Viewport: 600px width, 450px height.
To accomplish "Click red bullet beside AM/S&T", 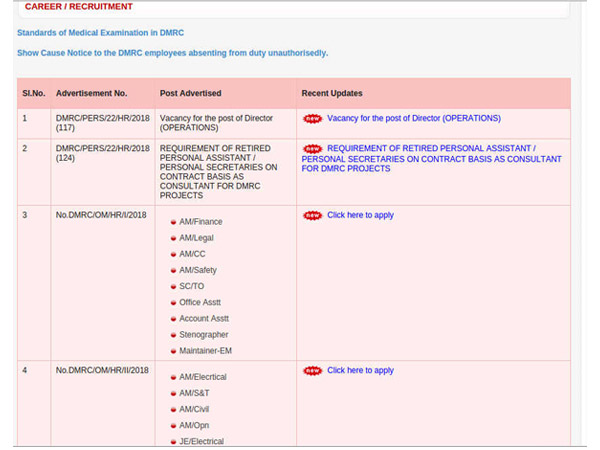I will click(x=173, y=394).
